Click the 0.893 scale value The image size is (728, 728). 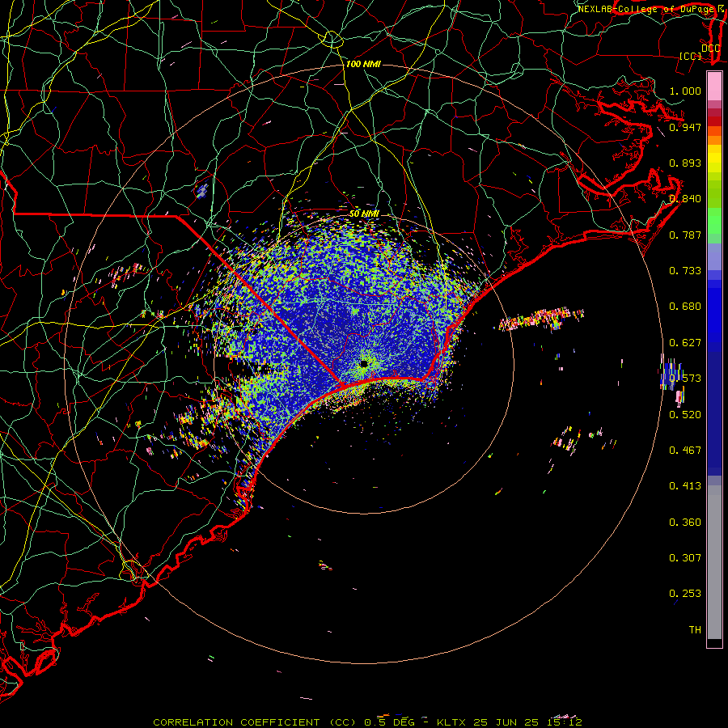pyautogui.click(x=685, y=163)
